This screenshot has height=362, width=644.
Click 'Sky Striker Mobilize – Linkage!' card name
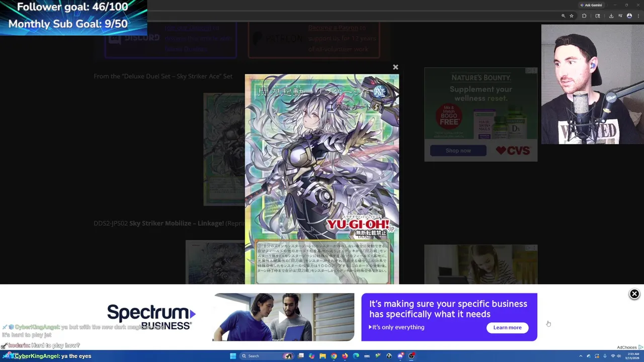pos(177,223)
